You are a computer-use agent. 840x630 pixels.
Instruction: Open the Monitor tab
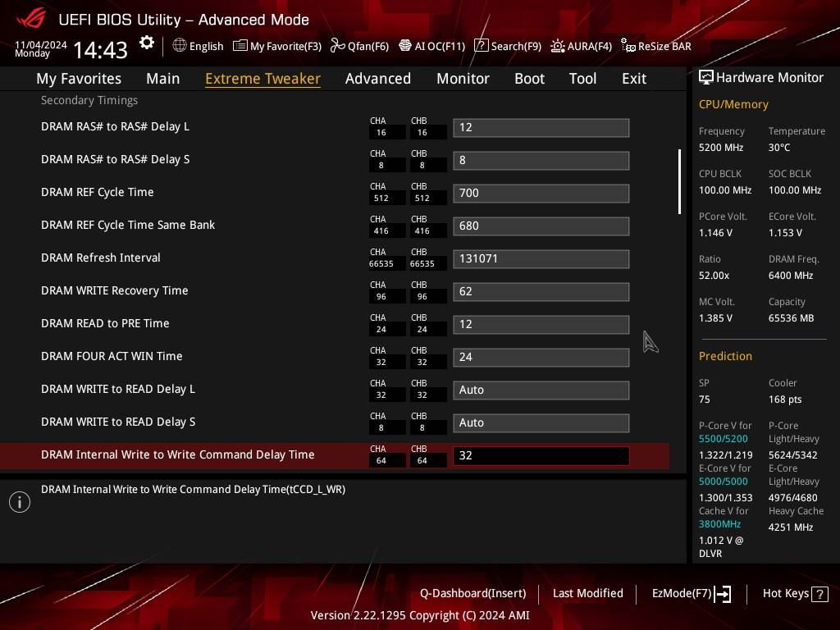point(463,79)
